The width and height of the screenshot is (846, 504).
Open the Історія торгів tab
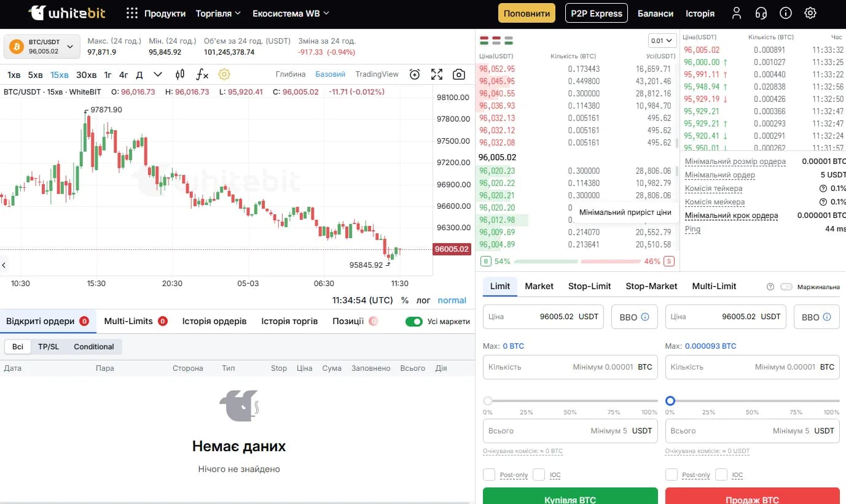289,321
